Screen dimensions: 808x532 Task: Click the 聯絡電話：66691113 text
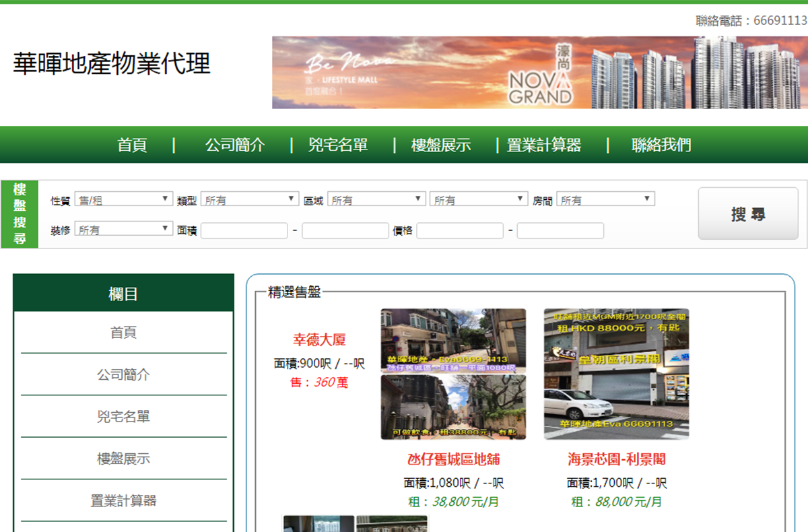(751, 21)
